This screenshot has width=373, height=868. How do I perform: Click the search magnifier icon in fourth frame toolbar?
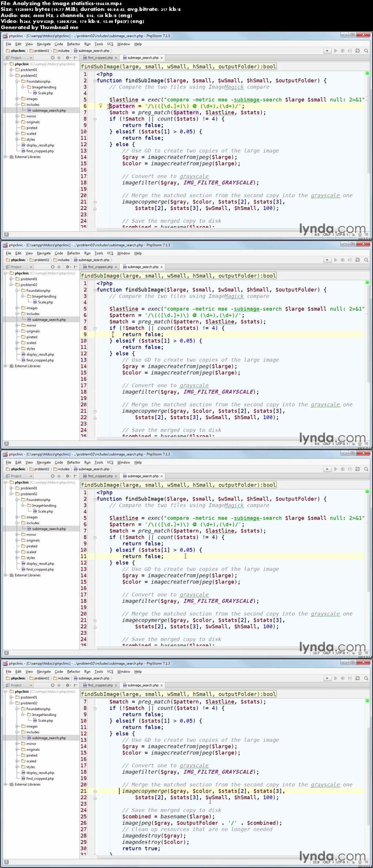pos(366,678)
